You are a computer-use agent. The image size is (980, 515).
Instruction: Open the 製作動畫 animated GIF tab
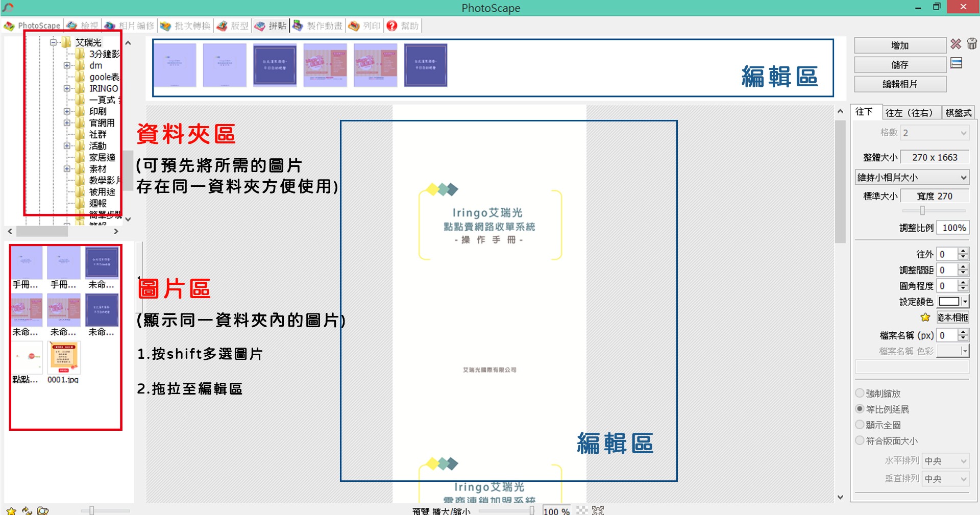click(317, 26)
